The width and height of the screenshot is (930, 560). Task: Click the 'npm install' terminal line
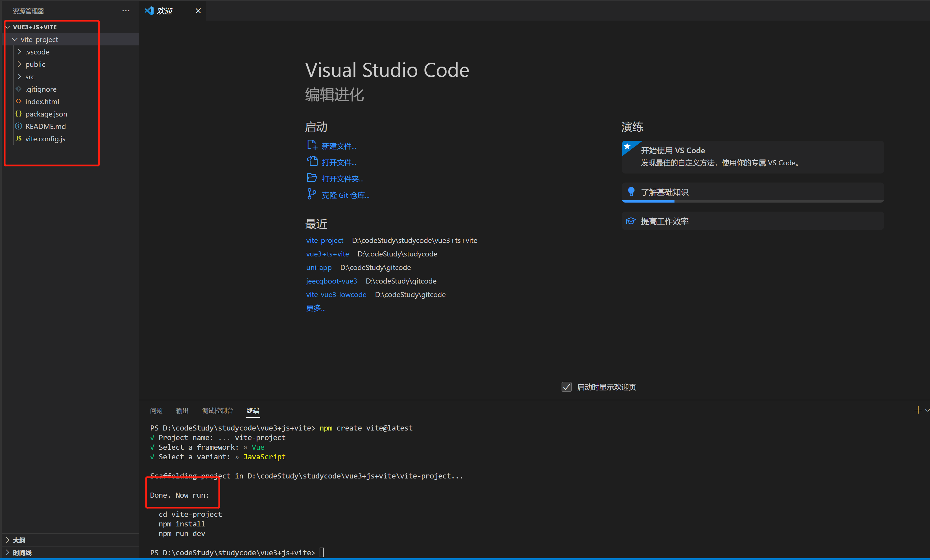[x=182, y=524]
